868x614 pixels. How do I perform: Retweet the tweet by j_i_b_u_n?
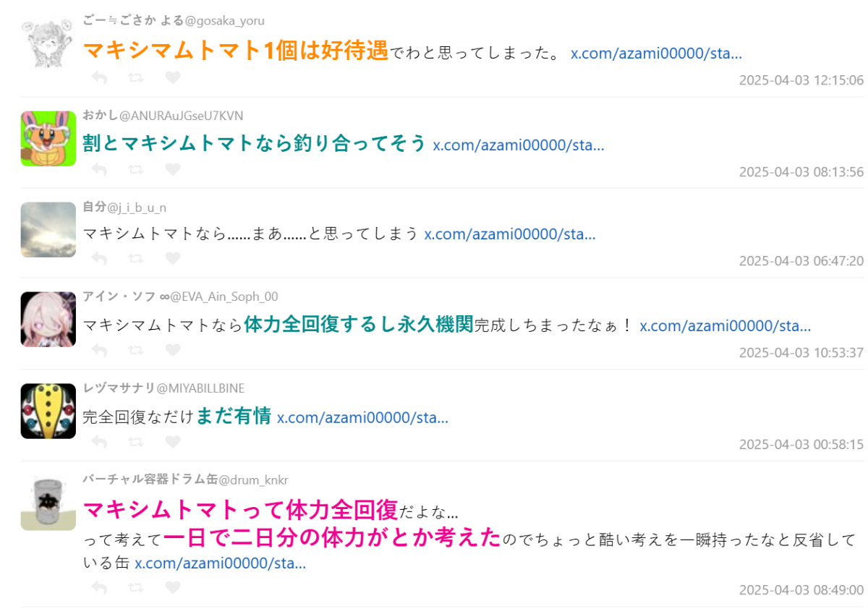[135, 258]
